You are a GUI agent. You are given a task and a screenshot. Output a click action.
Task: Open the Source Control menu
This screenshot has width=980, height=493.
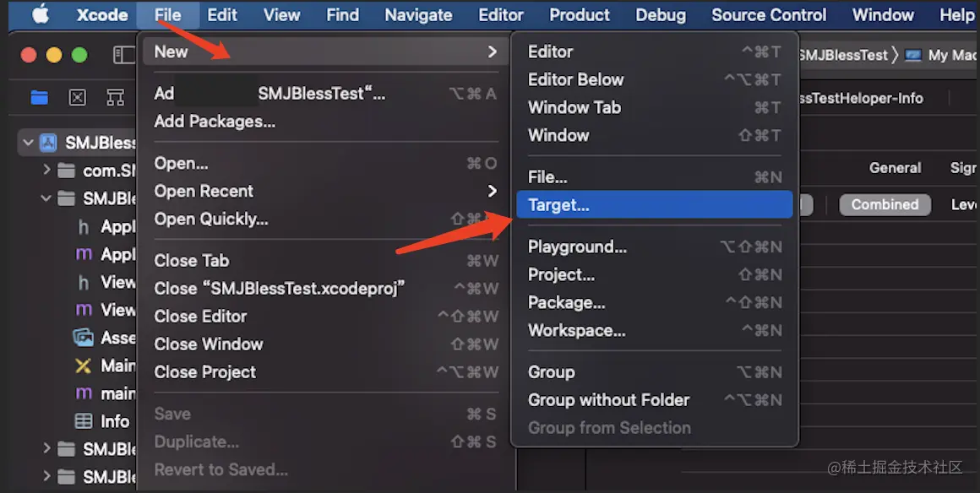769,15
